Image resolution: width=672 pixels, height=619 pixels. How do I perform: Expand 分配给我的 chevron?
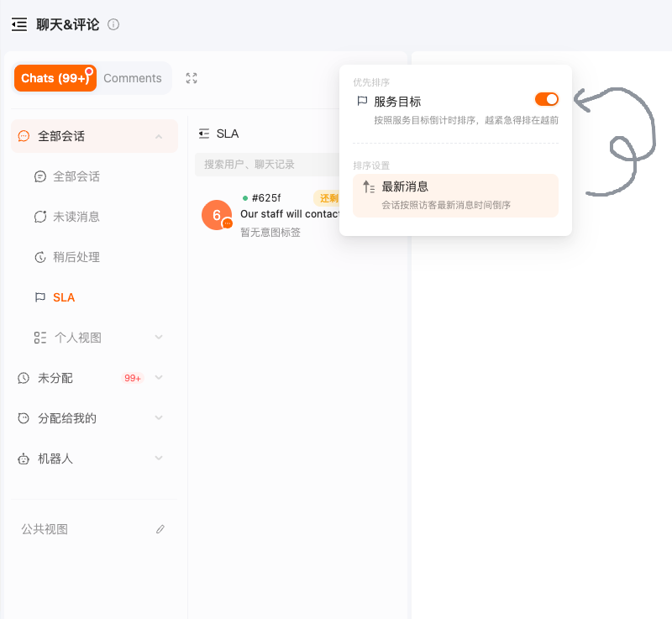click(159, 417)
